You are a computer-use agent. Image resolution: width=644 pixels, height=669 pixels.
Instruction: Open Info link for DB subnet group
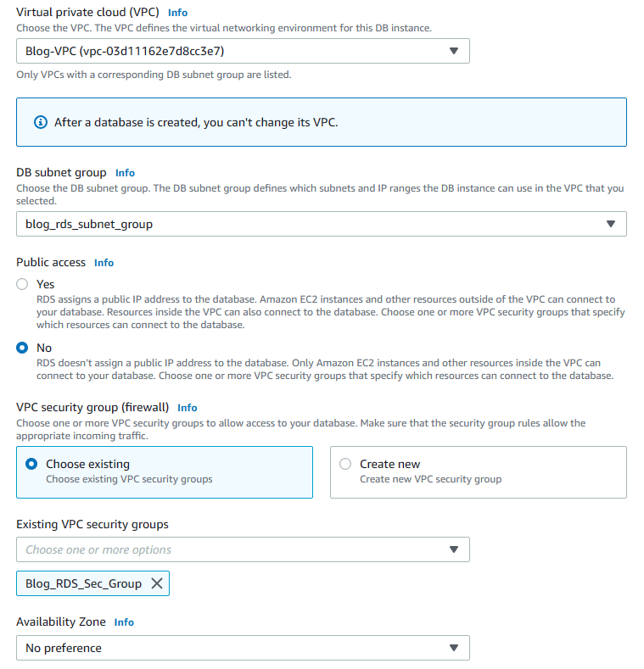coord(125,172)
